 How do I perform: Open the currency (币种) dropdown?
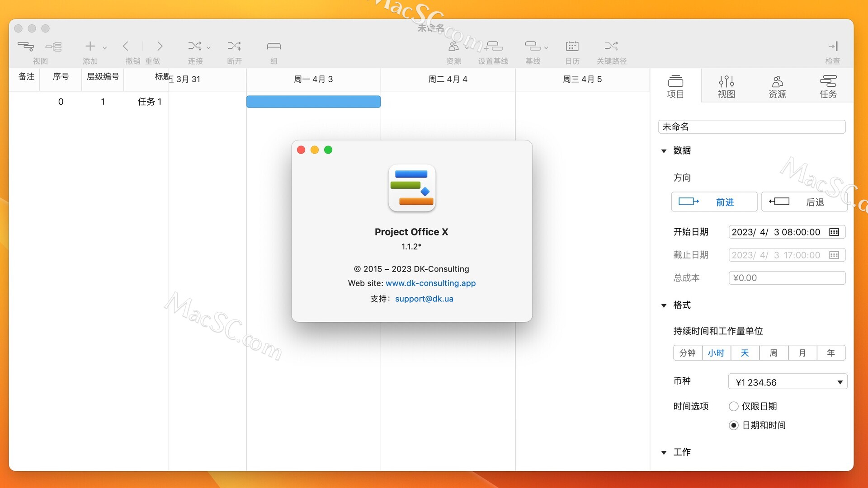tap(788, 382)
